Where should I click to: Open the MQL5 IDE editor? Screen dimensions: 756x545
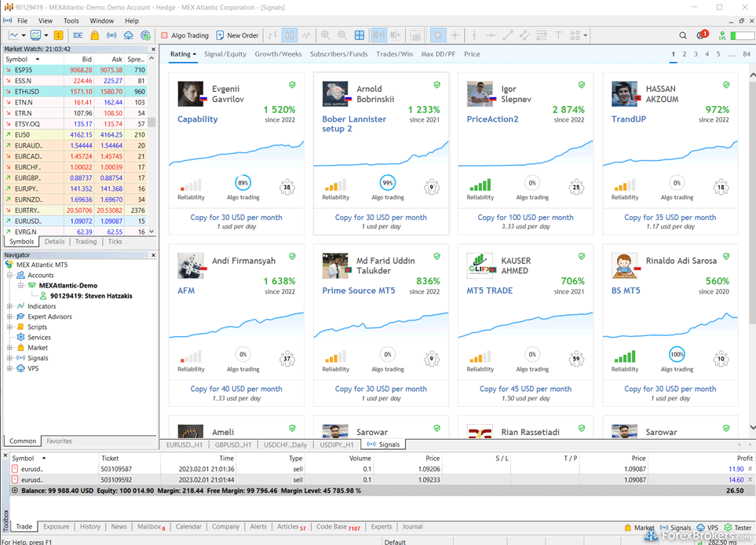tap(78, 35)
